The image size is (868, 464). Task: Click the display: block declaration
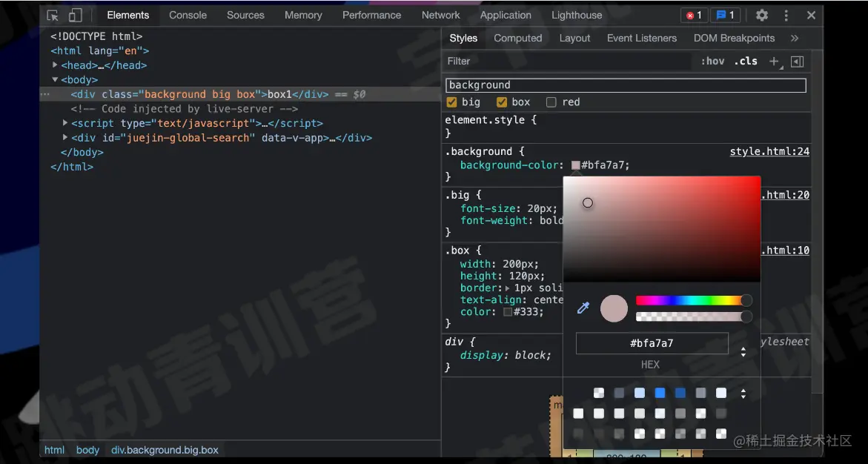click(x=506, y=356)
